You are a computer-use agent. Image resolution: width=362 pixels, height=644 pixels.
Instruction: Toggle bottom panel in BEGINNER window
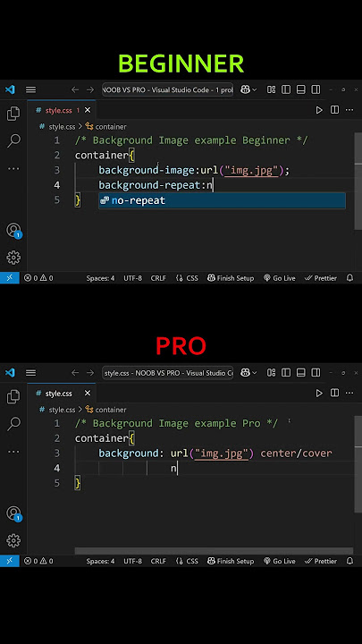click(x=301, y=89)
